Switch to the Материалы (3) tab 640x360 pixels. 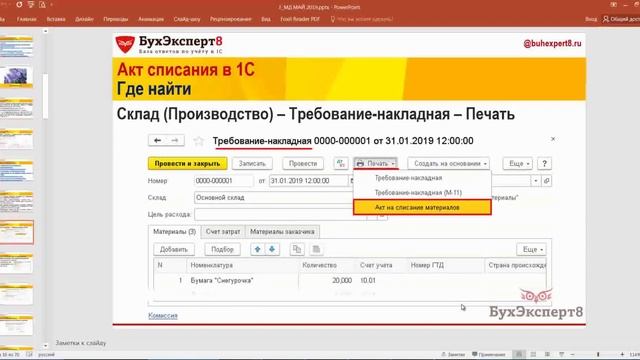(x=175, y=232)
